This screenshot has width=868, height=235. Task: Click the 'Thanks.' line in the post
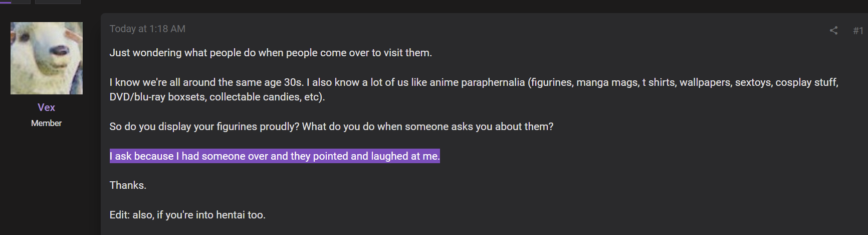point(128,185)
